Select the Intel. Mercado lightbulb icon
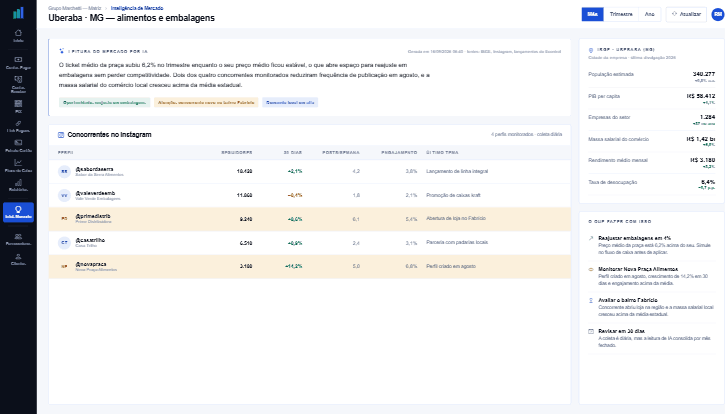The width and height of the screenshot is (725, 414). [x=18, y=212]
